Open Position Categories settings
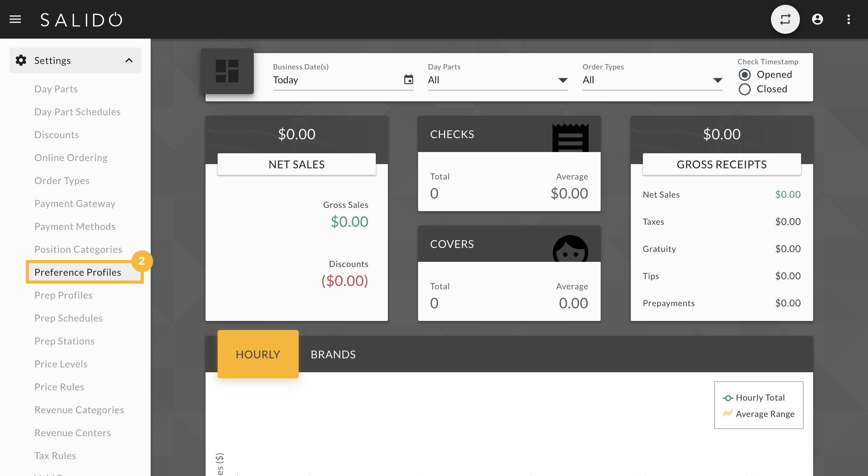 78,249
